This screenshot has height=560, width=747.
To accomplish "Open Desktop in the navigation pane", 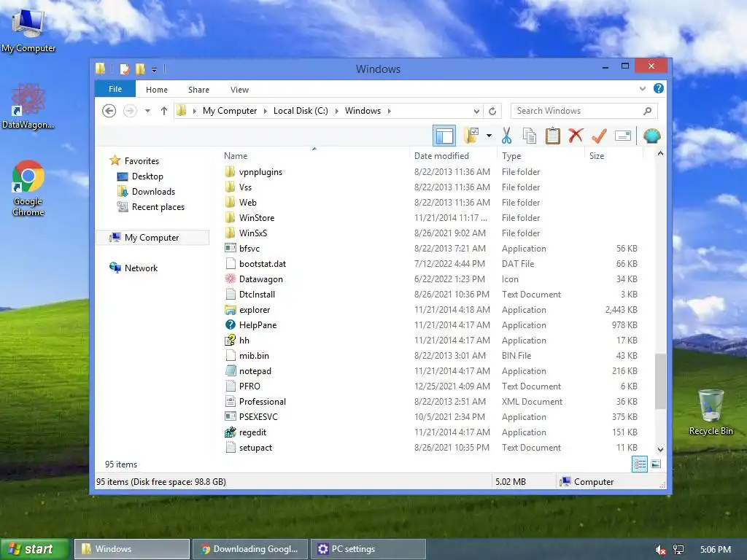I will [x=147, y=176].
